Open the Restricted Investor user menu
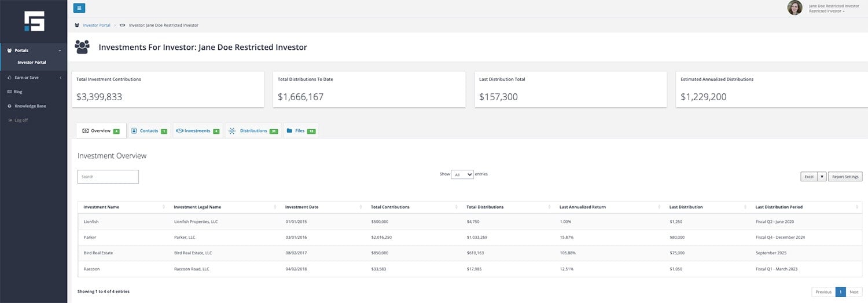 (x=826, y=11)
